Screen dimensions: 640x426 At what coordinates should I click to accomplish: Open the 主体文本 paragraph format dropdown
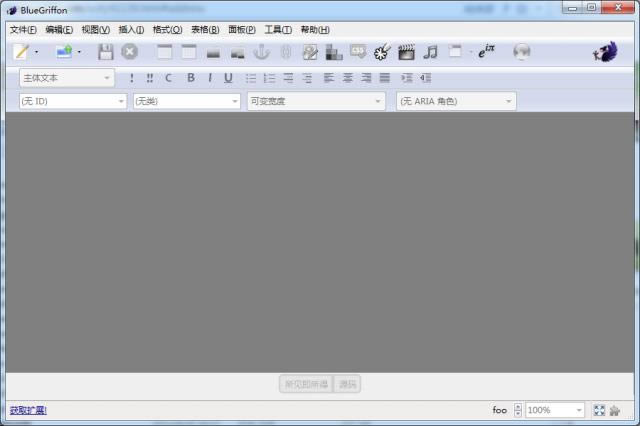pyautogui.click(x=67, y=78)
